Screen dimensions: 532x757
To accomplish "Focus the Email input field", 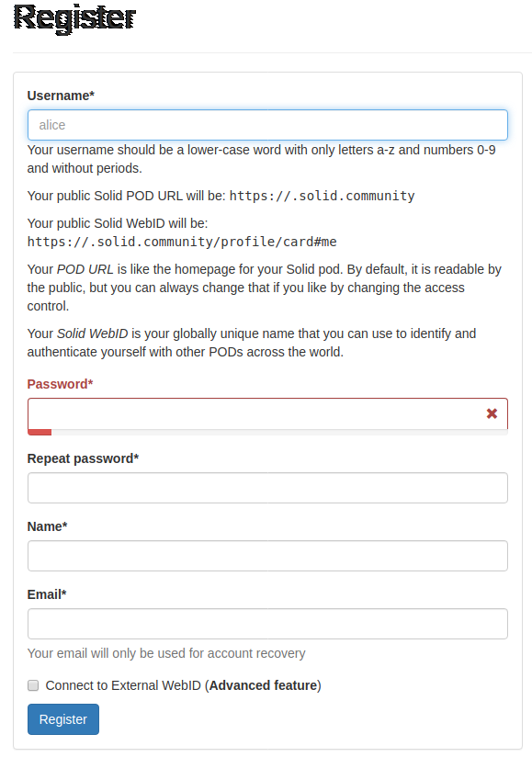I will 267,624.
